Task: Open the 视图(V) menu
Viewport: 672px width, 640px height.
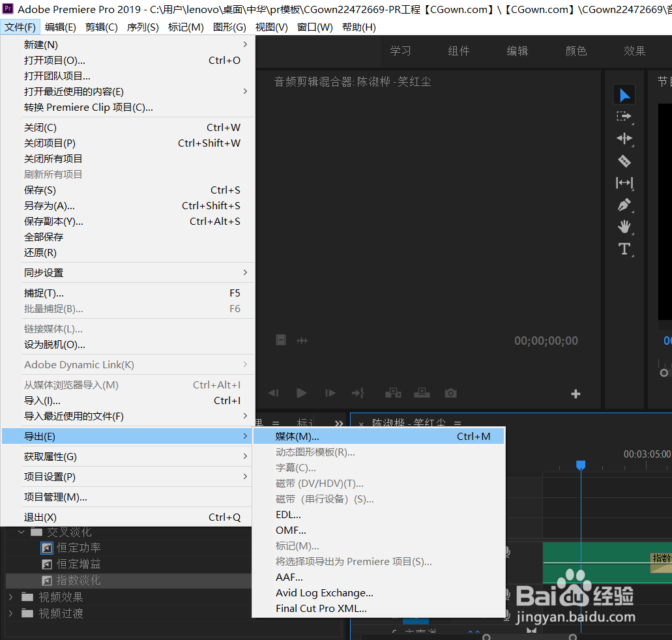Action: pos(271,27)
